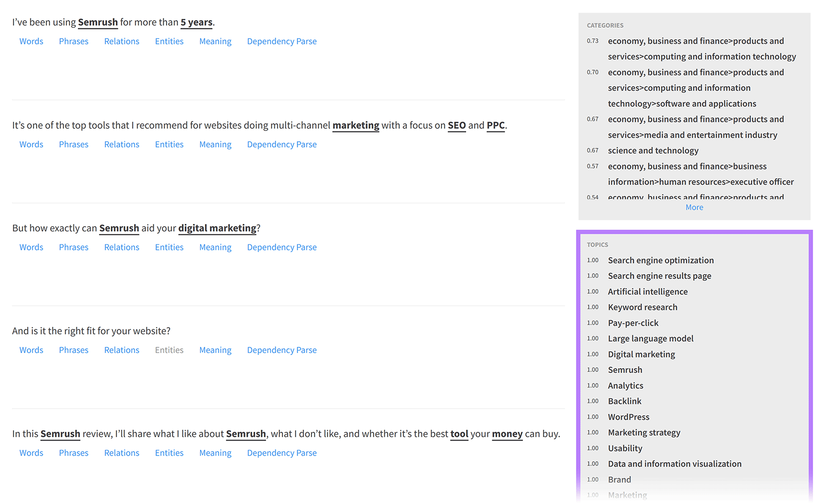825x504 pixels.
Task: Open Entities for the first sentence
Action: tap(169, 41)
